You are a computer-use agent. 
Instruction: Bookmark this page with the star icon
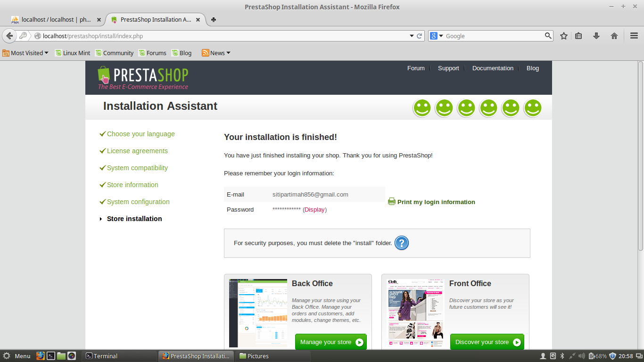pyautogui.click(x=564, y=36)
